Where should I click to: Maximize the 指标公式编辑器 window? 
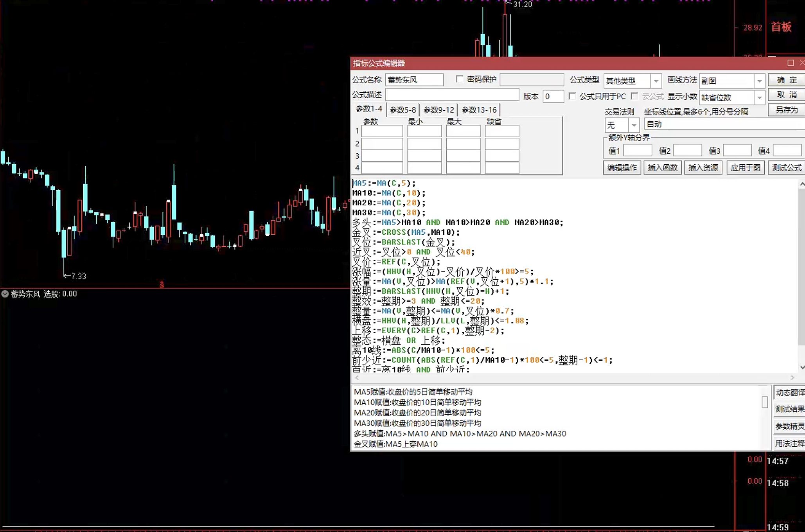pyautogui.click(x=791, y=63)
